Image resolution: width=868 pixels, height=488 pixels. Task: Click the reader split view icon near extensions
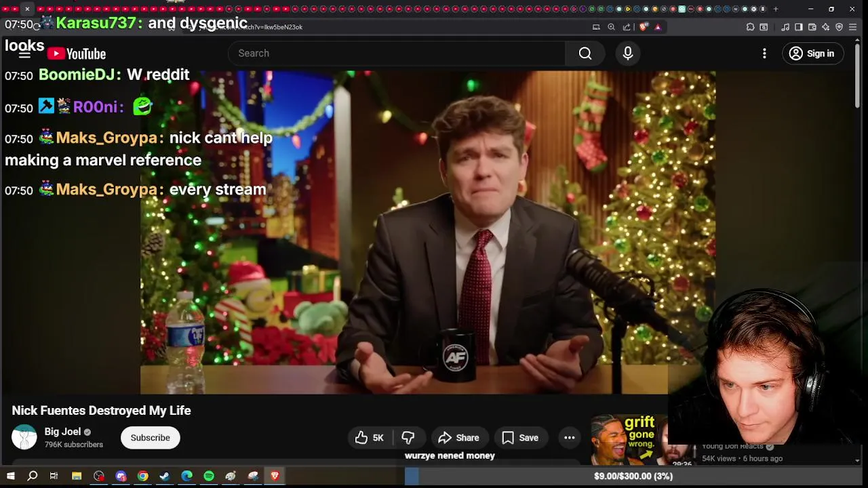pyautogui.click(x=764, y=27)
